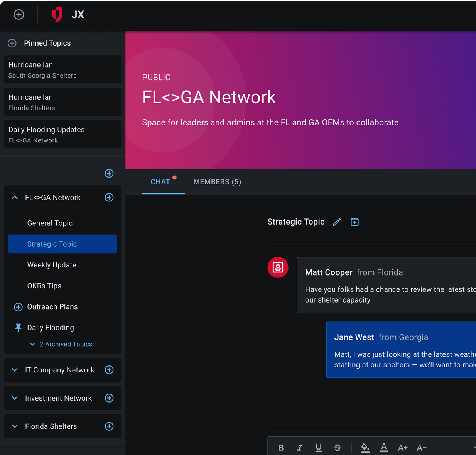The image size is (476, 455).
Task: Toggle underline formatting in message editor
Action: 319,448
